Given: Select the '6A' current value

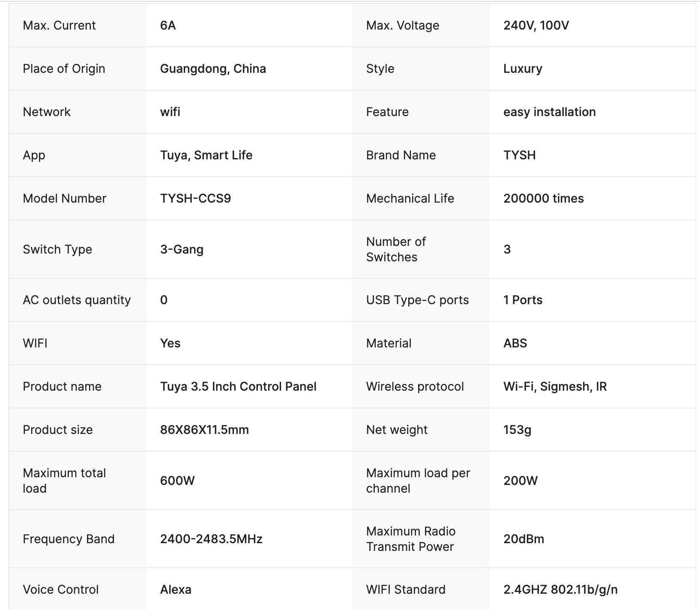Looking at the screenshot, I should click(168, 25).
